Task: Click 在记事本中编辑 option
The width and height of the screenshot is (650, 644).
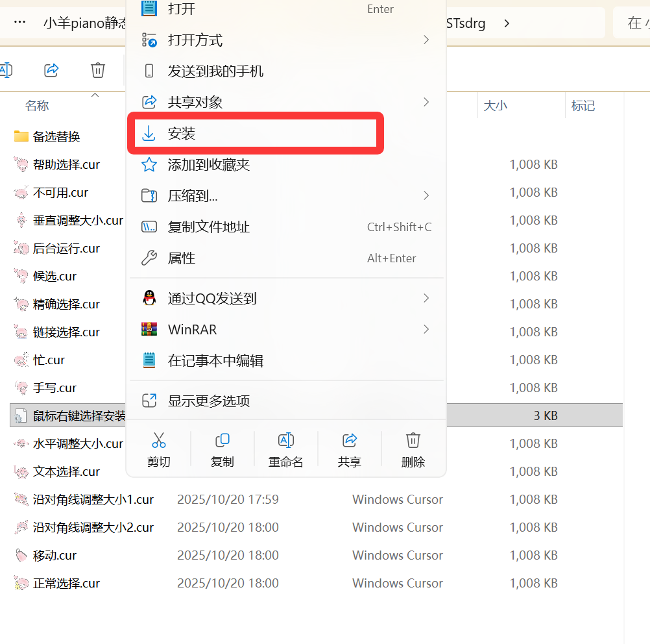Action: pos(215,361)
